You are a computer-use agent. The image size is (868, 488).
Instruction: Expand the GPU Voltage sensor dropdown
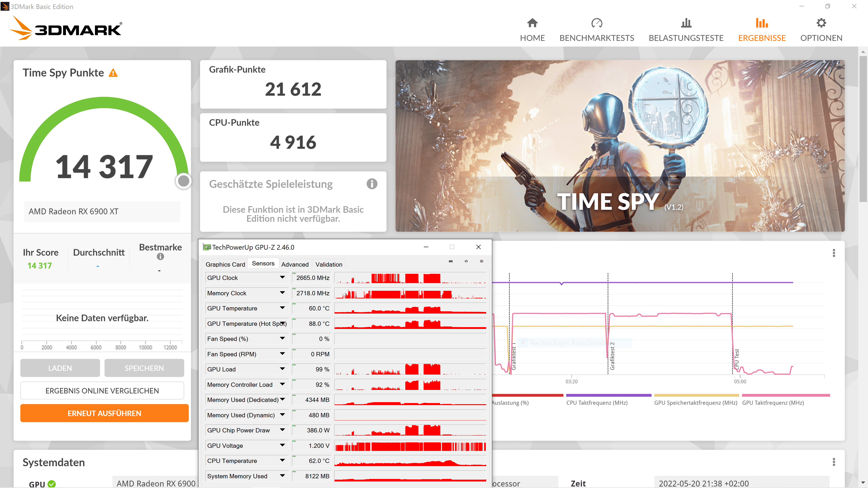[x=282, y=445]
